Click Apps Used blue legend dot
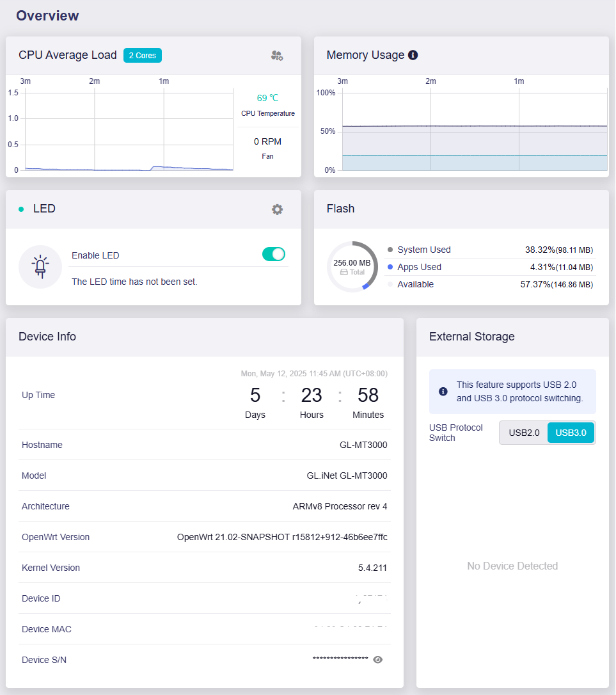 pos(390,267)
